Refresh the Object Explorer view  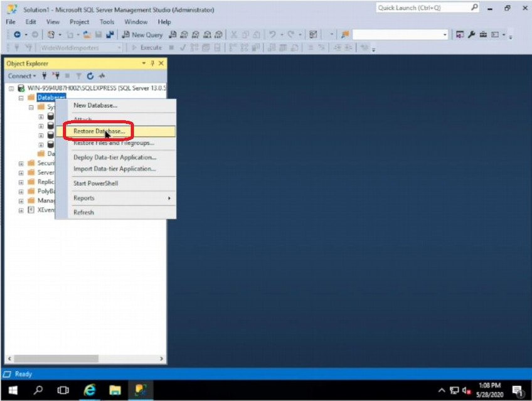coord(91,75)
